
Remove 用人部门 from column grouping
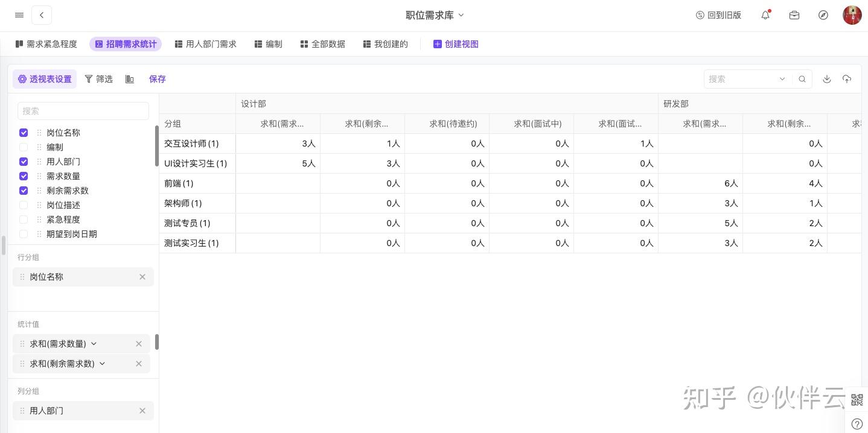142,411
